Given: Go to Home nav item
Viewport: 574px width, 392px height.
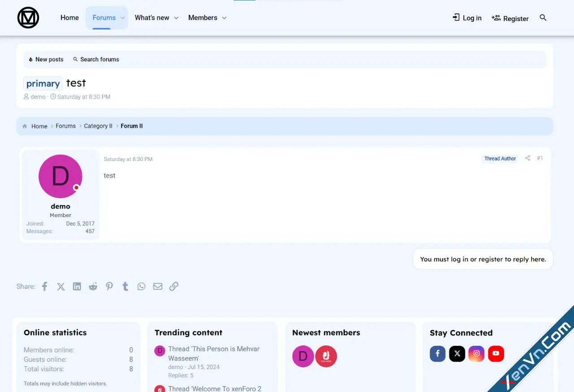Looking at the screenshot, I should pos(70,18).
